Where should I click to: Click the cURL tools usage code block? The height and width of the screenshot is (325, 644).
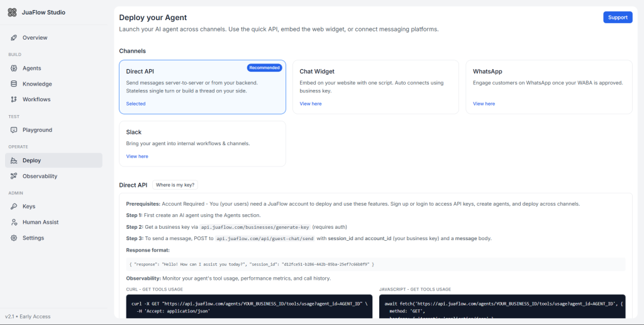click(247, 307)
